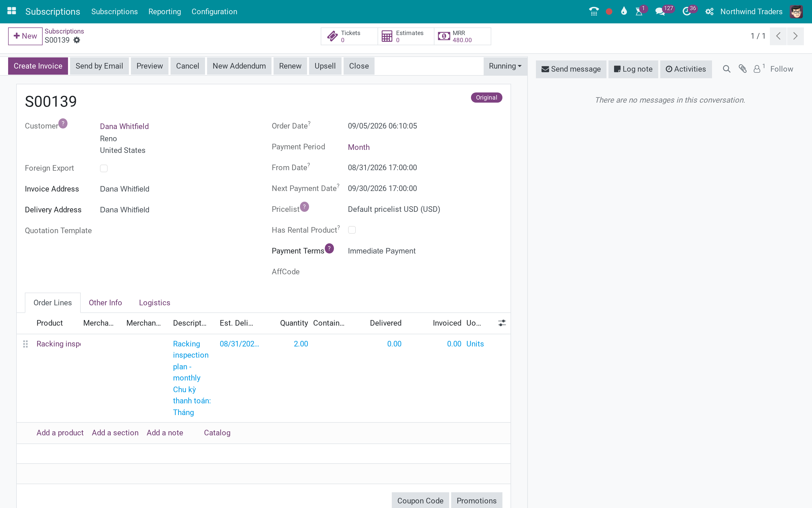Screen dimensions: 812x508
Task: Click Send by Email button
Action: 99,66
